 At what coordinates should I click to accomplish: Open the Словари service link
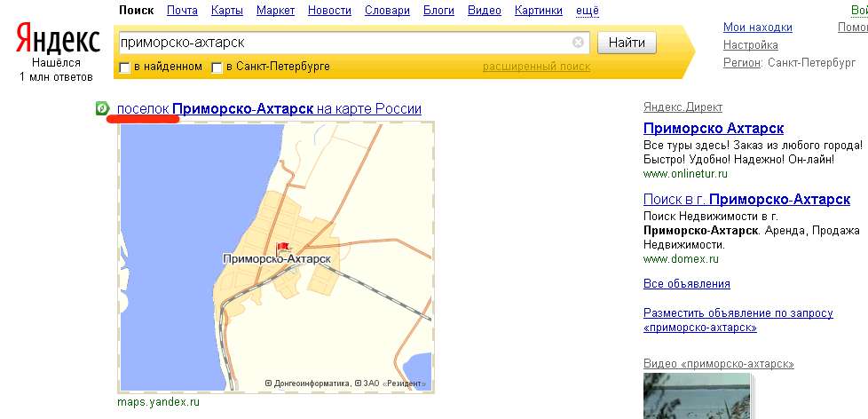click(387, 11)
